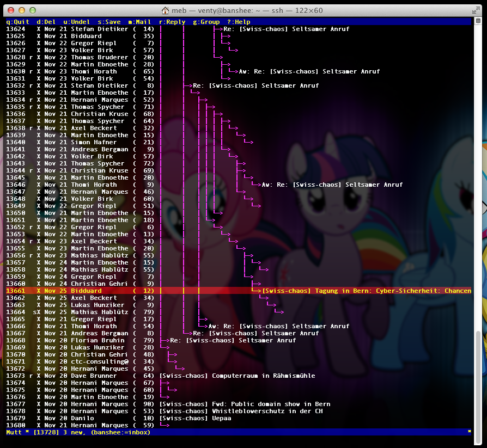The image size is (487, 448).
Task: Click the q:Quit entry in Mutt menu
Action: click(x=17, y=22)
